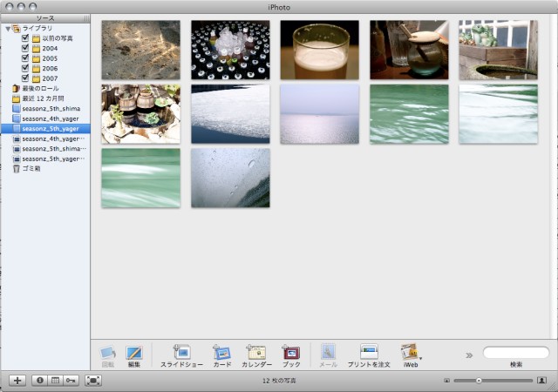Expand toolbar overflow chevron

click(x=469, y=355)
